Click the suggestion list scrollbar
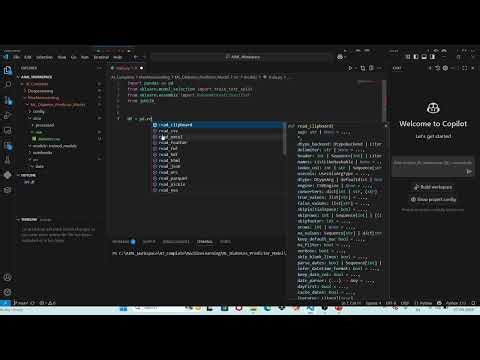This screenshot has height=360, width=480. (x=285, y=138)
